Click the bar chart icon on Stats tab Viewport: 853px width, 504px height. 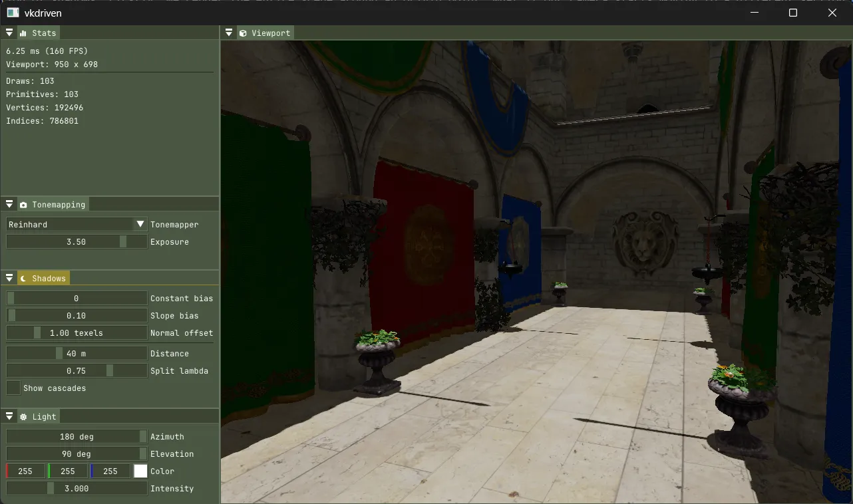(23, 33)
